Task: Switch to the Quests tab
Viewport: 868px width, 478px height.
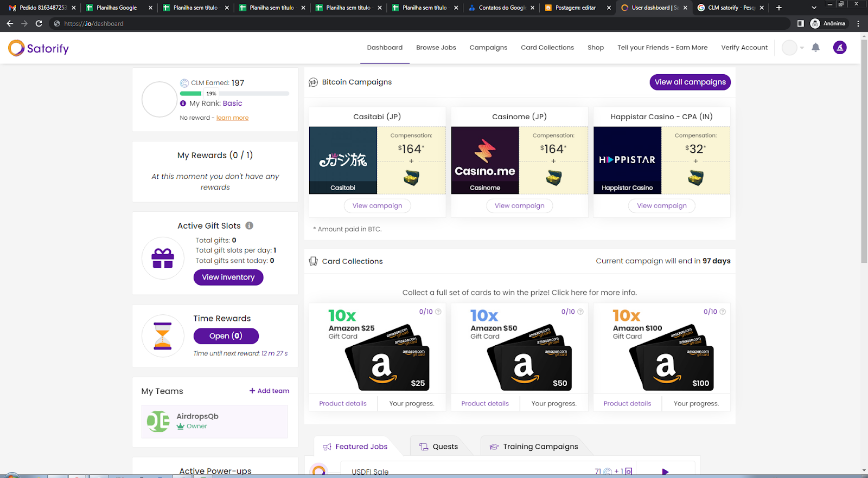Action: [x=439, y=447]
